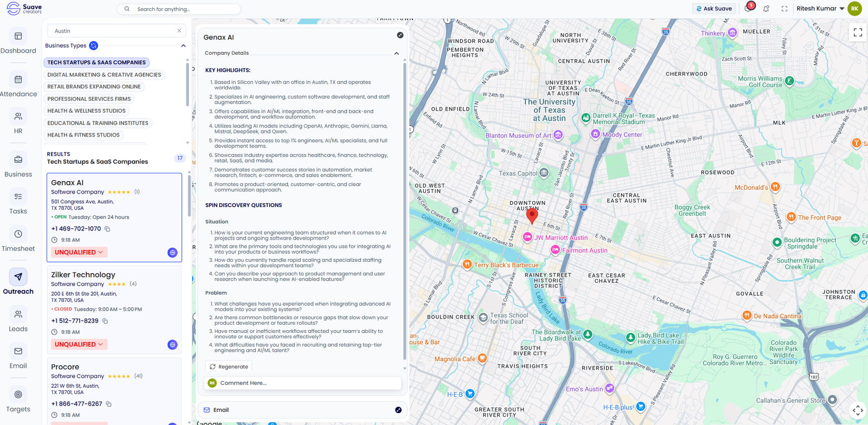Click the map pan control
Screen dimensions: 868x425
(x=858, y=410)
